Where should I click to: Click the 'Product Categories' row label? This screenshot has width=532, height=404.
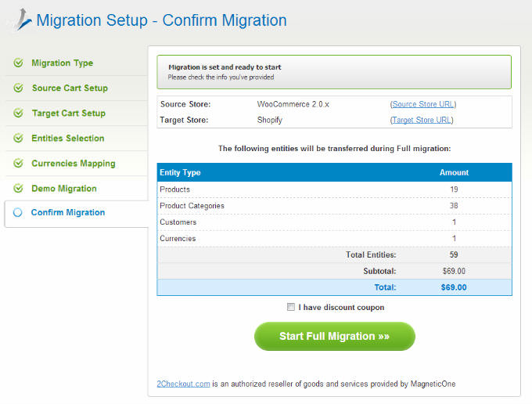pyautogui.click(x=192, y=206)
